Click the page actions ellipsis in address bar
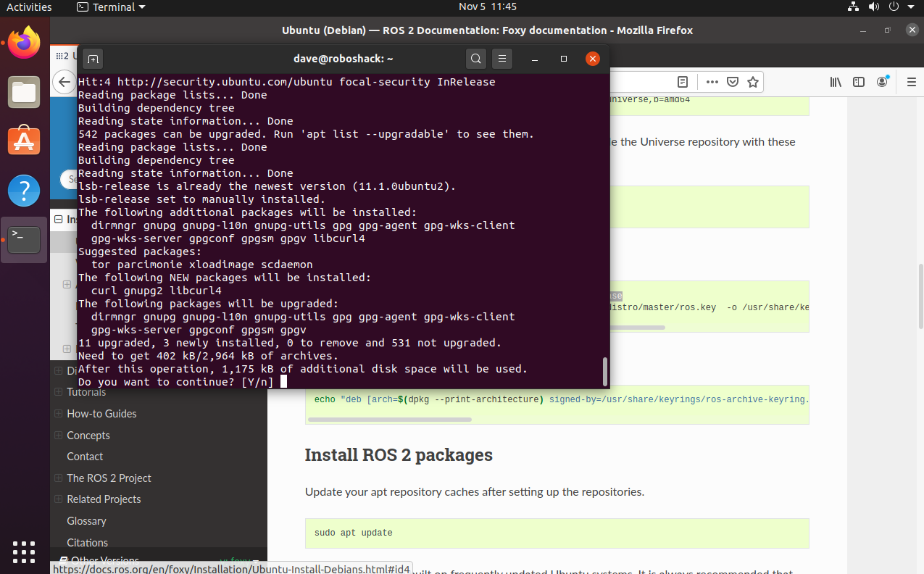 point(712,82)
